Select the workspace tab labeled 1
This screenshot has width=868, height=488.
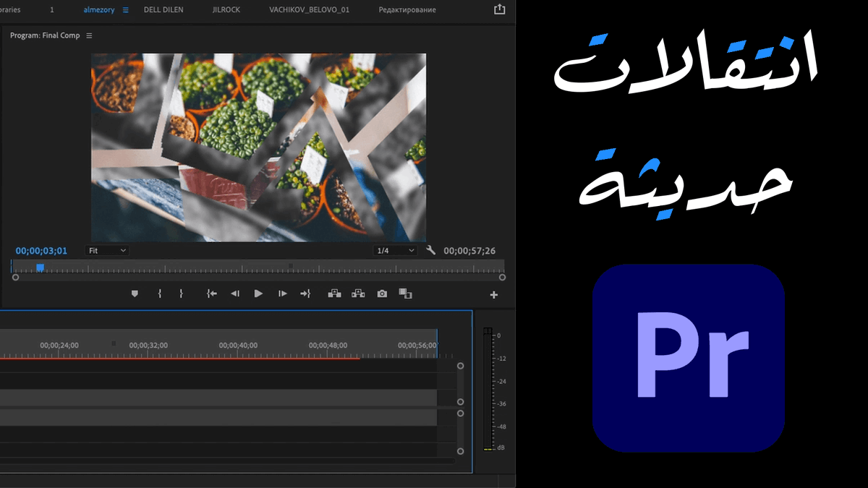tap(52, 10)
